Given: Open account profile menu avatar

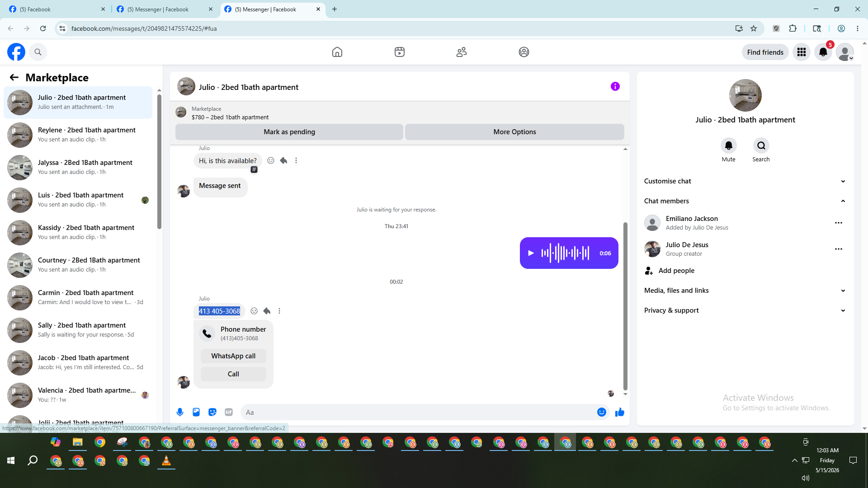Looking at the screenshot, I should click(x=845, y=52).
